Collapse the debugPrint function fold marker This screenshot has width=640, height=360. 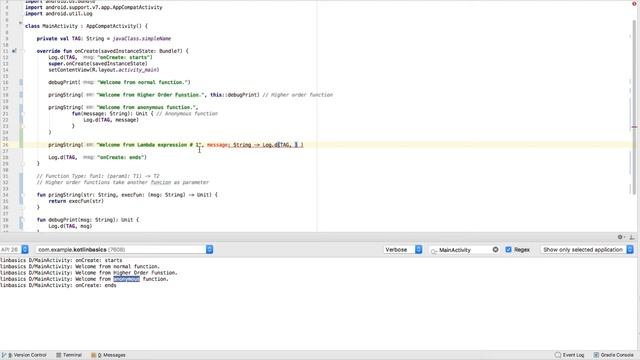[23, 220]
